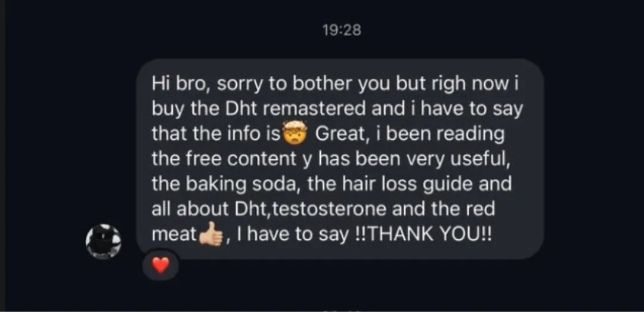Image resolution: width=644 pixels, height=312 pixels.
Task: Click the "!!THANK YOU!!" text in the message
Action: tap(422, 235)
